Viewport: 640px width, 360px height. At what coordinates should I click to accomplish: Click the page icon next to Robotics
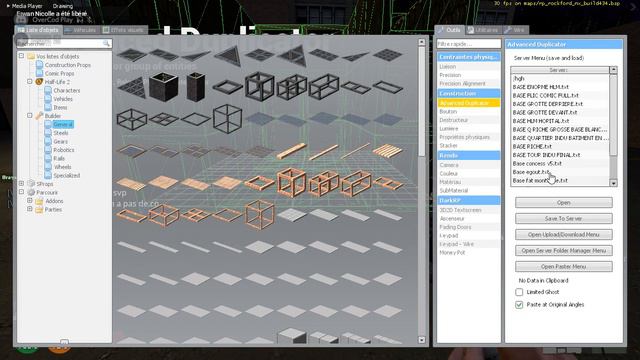coord(48,150)
